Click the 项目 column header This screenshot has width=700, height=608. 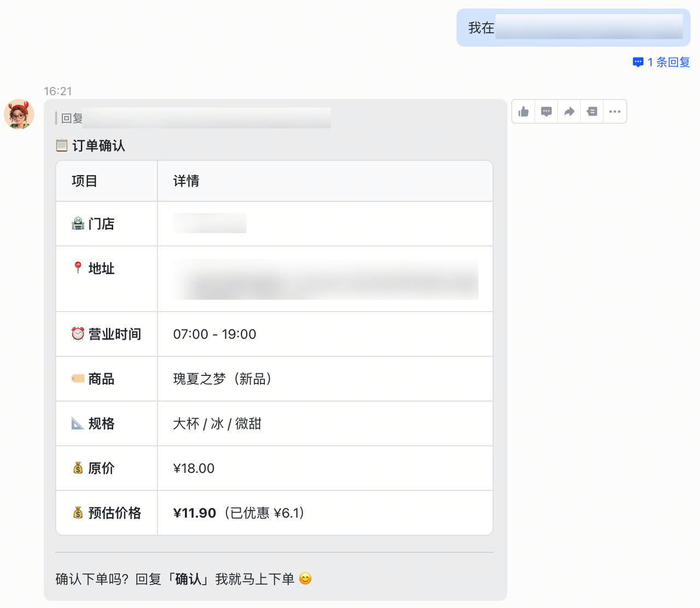click(x=84, y=181)
